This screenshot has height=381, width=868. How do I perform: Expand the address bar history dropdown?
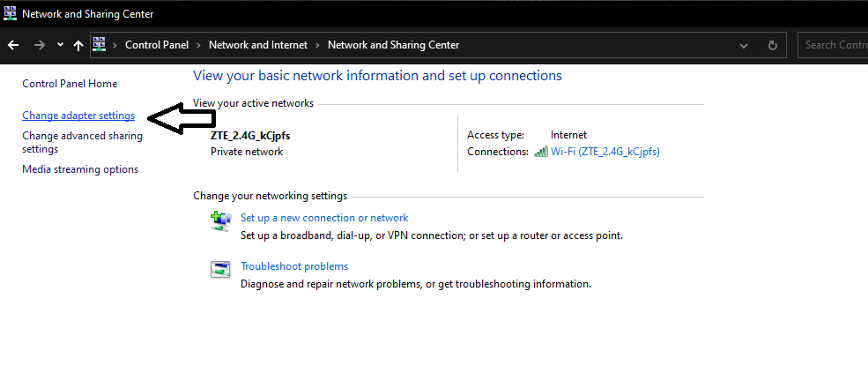[x=744, y=45]
